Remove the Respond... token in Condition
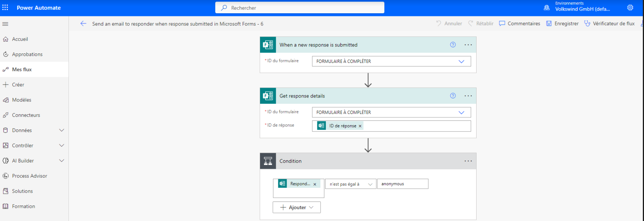The height and width of the screenshot is (221, 644). click(315, 184)
